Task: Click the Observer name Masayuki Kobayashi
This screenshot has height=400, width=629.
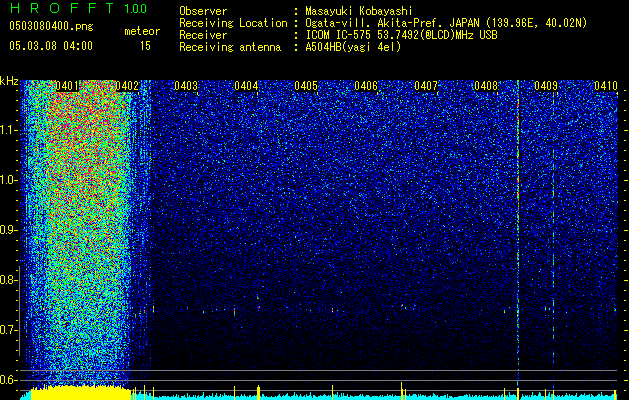Action: coord(359,11)
